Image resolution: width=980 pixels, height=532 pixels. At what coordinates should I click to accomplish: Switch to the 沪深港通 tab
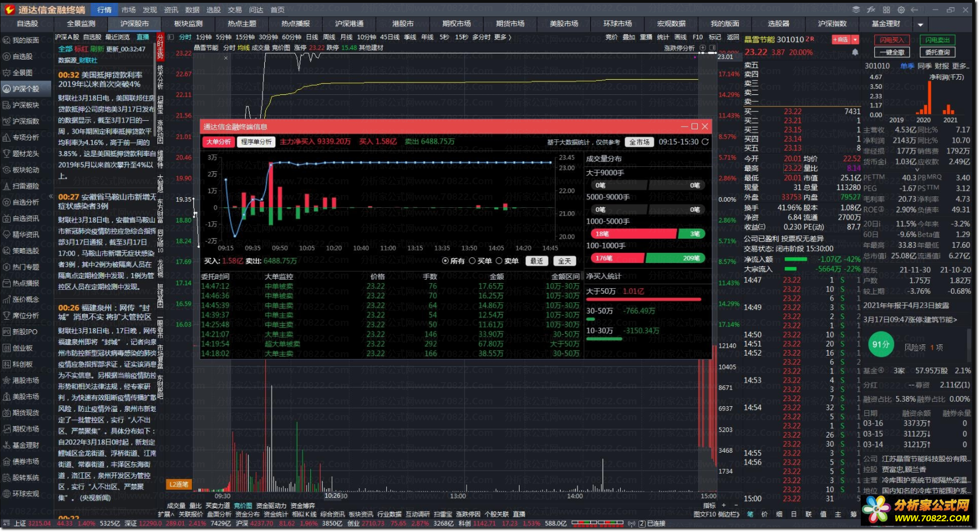point(349,24)
